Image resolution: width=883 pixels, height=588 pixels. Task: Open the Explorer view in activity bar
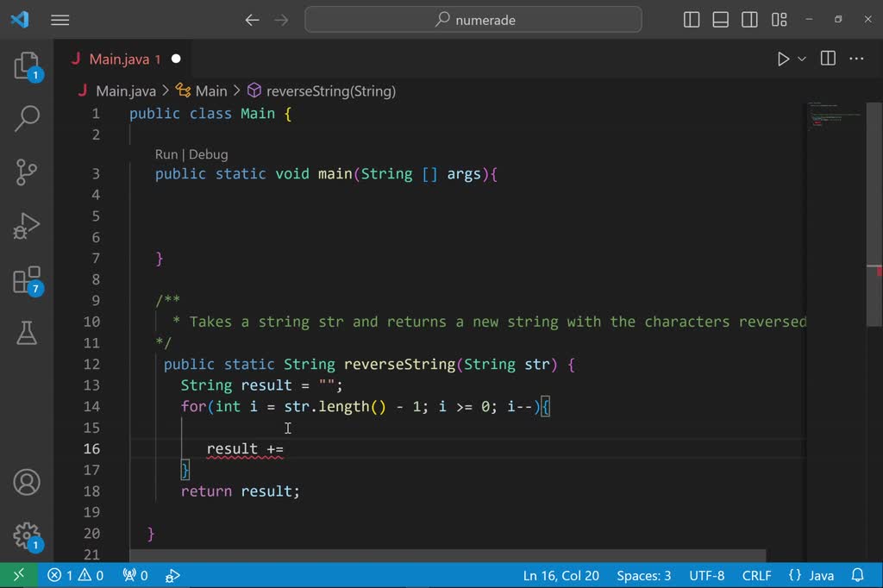click(x=27, y=66)
